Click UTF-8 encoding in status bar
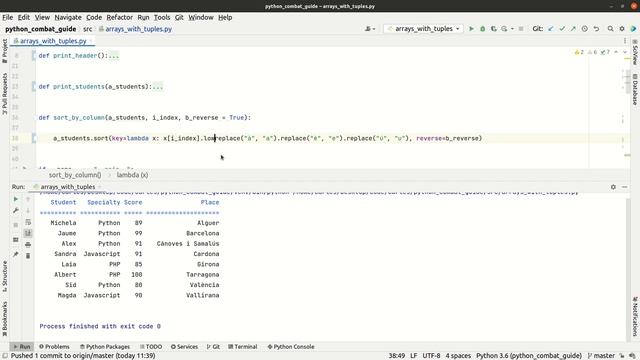The image size is (640, 360). [x=431, y=356]
